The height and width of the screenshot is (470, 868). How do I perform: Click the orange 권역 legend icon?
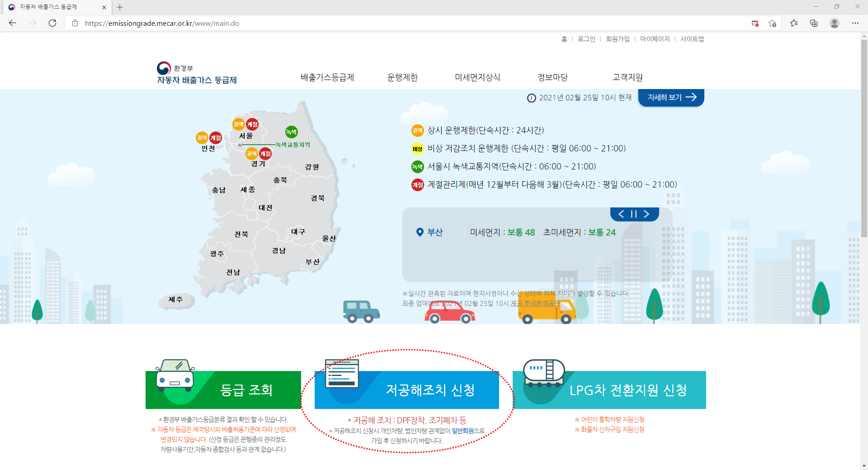pos(417,131)
